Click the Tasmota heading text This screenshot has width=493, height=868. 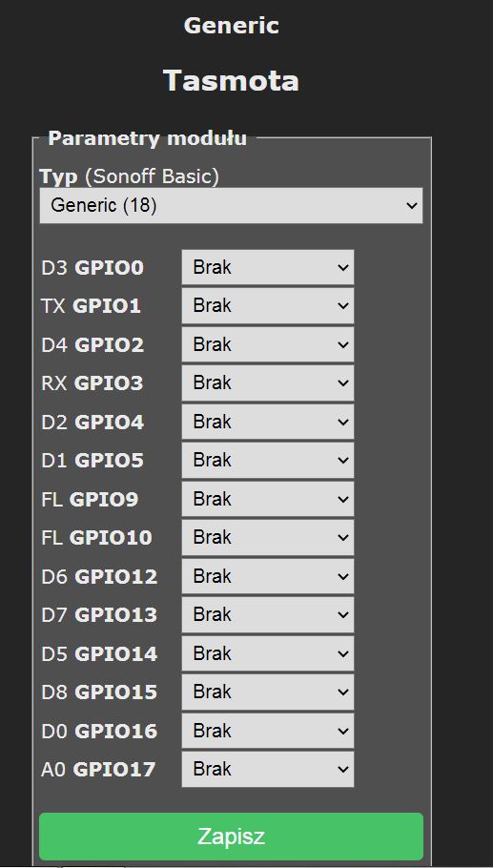point(231,81)
